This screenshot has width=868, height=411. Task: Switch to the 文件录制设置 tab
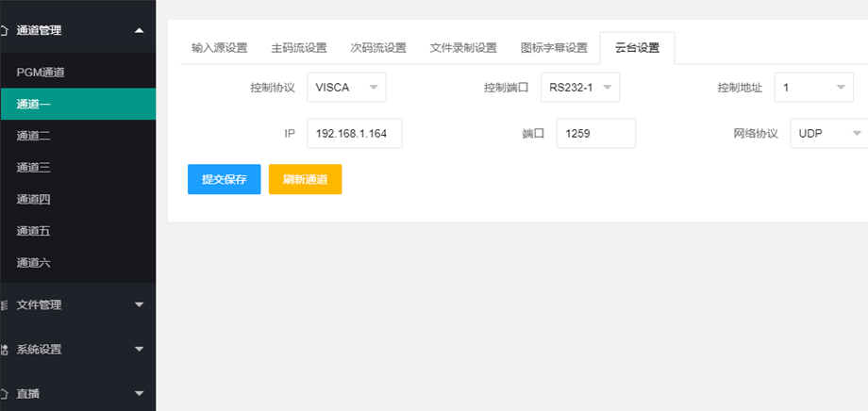[x=463, y=48]
